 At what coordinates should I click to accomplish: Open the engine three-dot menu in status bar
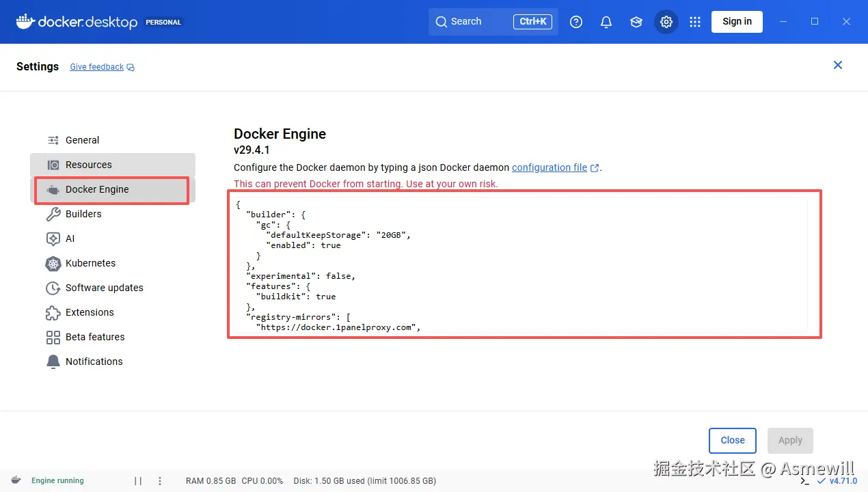point(160,481)
